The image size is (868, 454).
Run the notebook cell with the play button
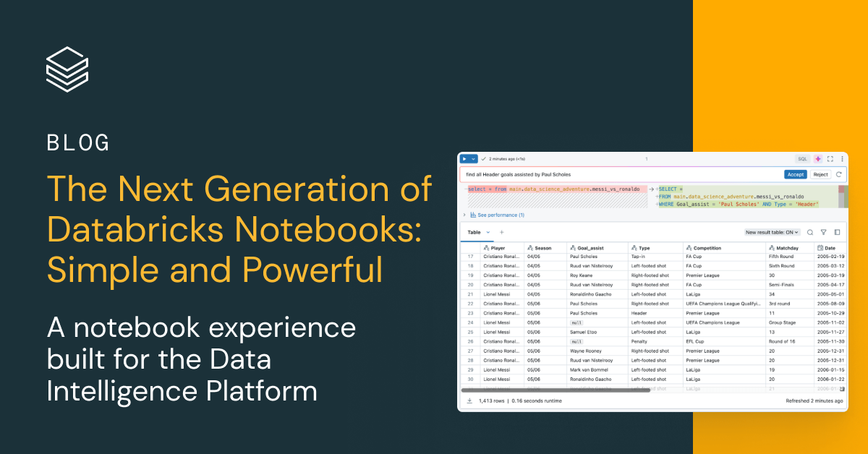coord(464,158)
